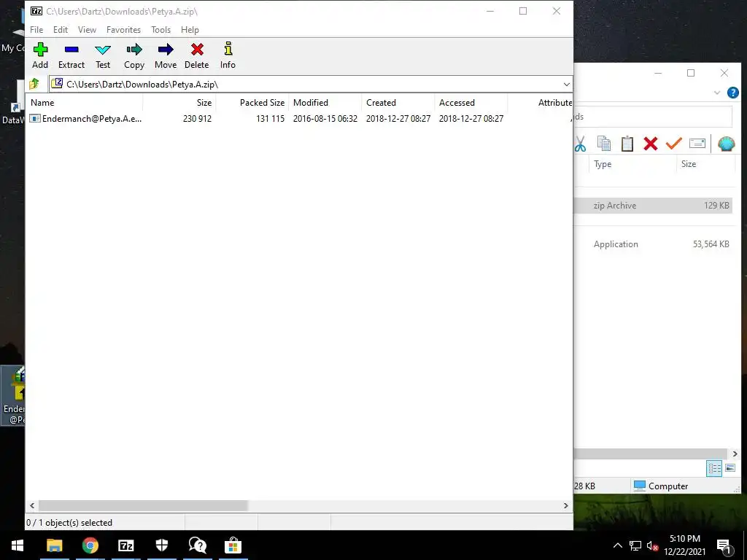Screen dimensions: 747x560
Task: Select the zip Archive 129 KB row in Explorer
Action: pos(653,206)
